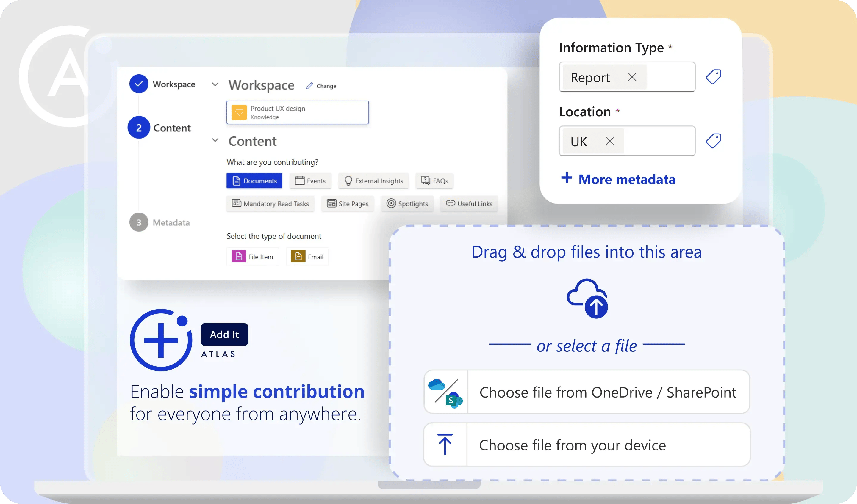Select the step 2 Content circle
The image size is (857, 504).
pyautogui.click(x=139, y=128)
